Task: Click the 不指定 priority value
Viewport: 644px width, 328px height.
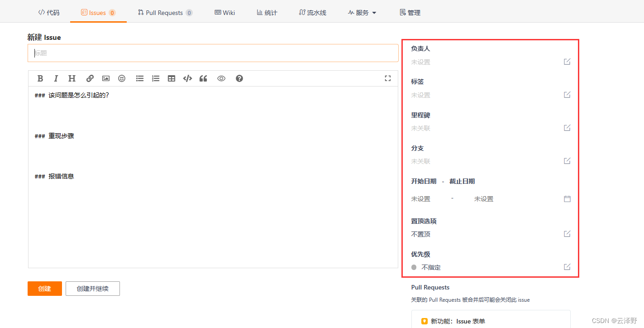Action: coord(431,267)
